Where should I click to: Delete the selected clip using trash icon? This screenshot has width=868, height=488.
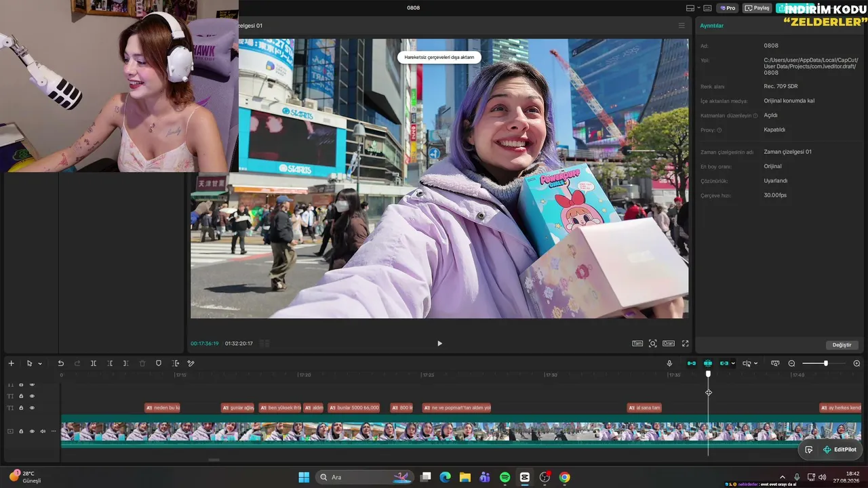pyautogui.click(x=142, y=363)
